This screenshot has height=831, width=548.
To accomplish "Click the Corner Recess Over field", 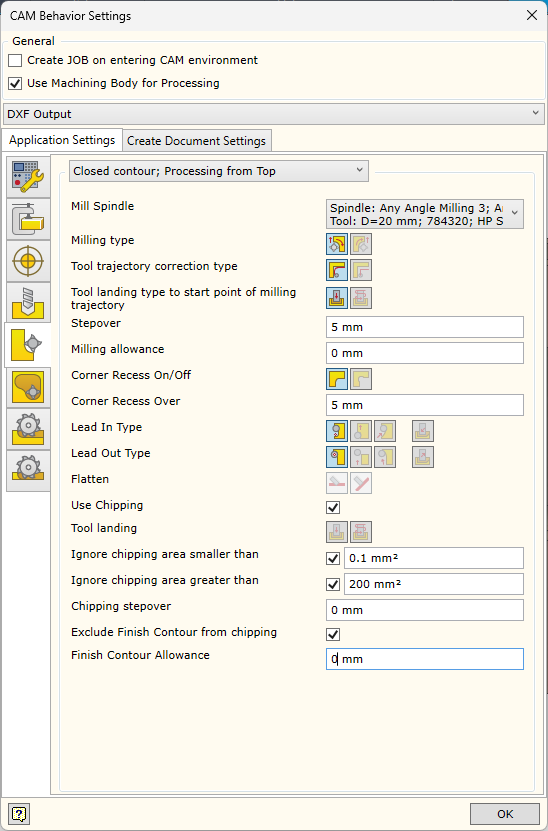I will (425, 405).
